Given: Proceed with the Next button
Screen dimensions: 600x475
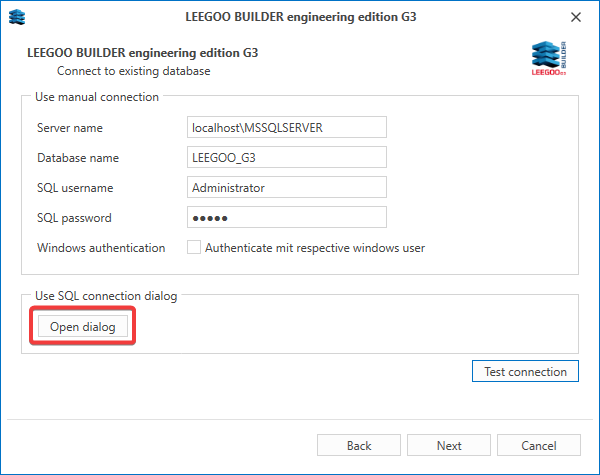Looking at the screenshot, I should 449,445.
